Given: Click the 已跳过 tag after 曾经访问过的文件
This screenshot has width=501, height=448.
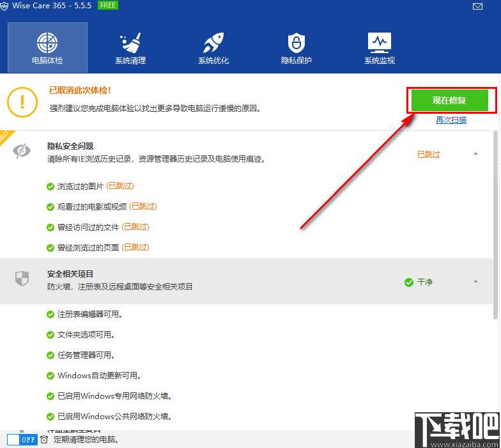Looking at the screenshot, I should 135,227.
